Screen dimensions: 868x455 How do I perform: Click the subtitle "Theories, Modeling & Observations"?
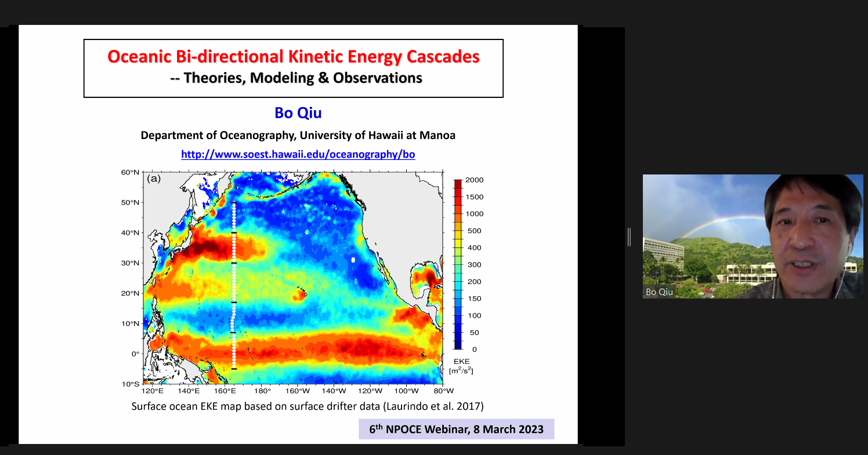tap(302, 78)
